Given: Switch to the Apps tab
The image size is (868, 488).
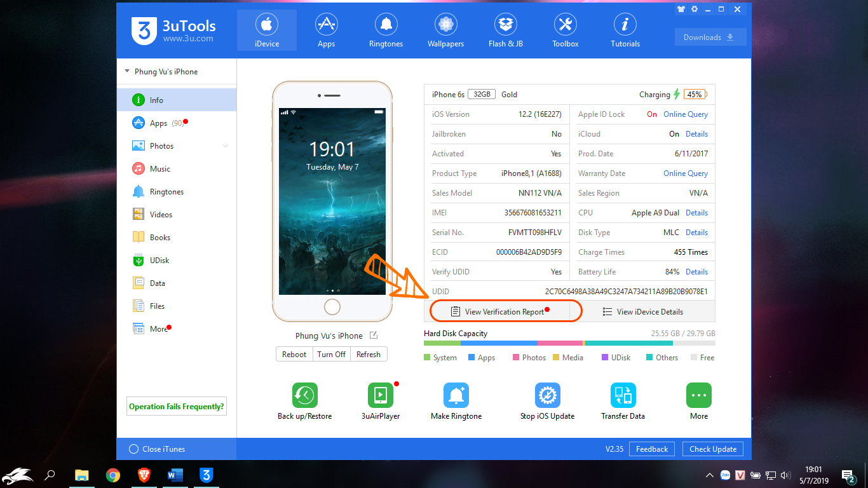Looking at the screenshot, I should coord(326,30).
